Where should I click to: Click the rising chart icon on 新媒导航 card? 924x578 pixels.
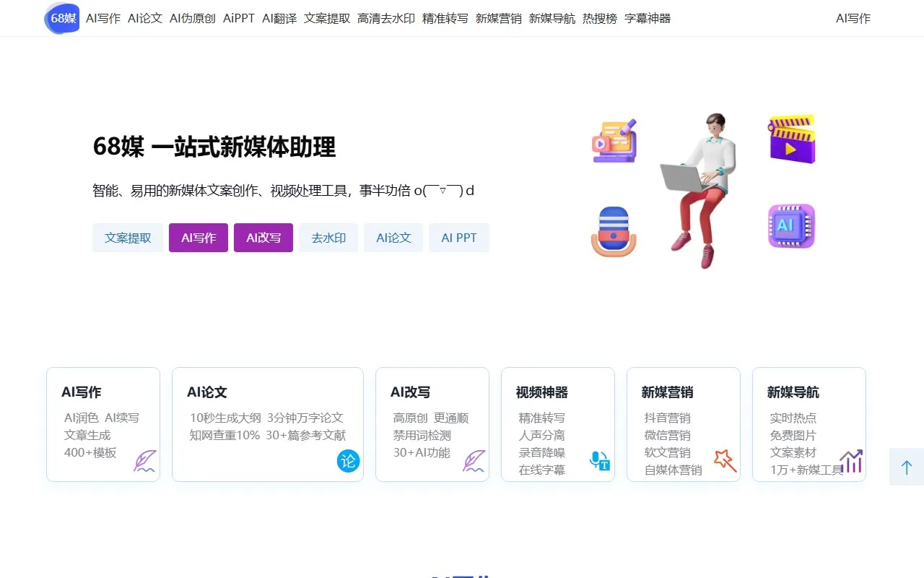[850, 461]
